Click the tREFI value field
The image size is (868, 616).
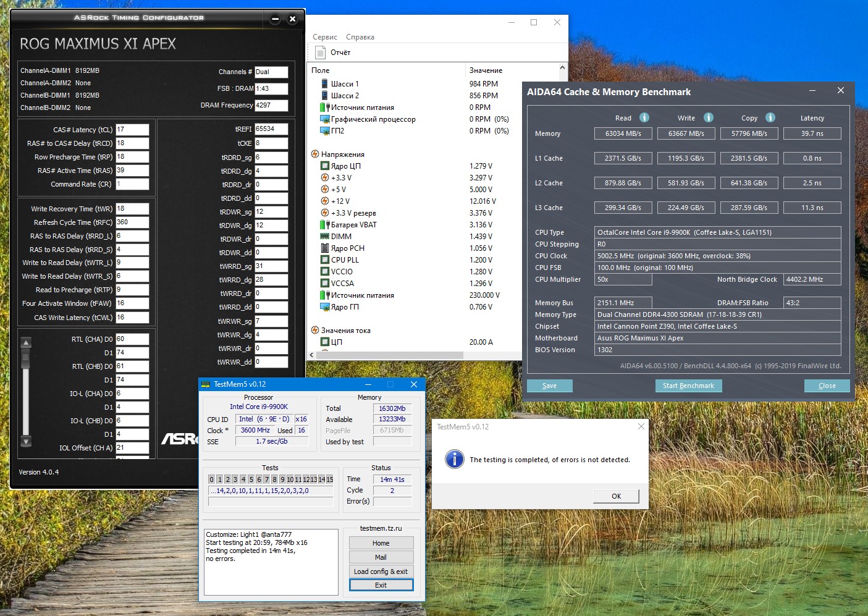271,129
